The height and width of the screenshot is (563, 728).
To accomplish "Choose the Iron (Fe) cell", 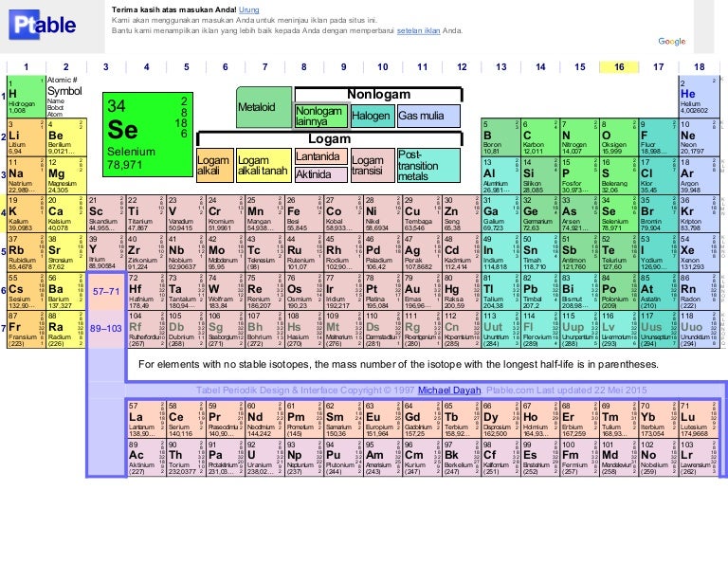I will (304, 214).
